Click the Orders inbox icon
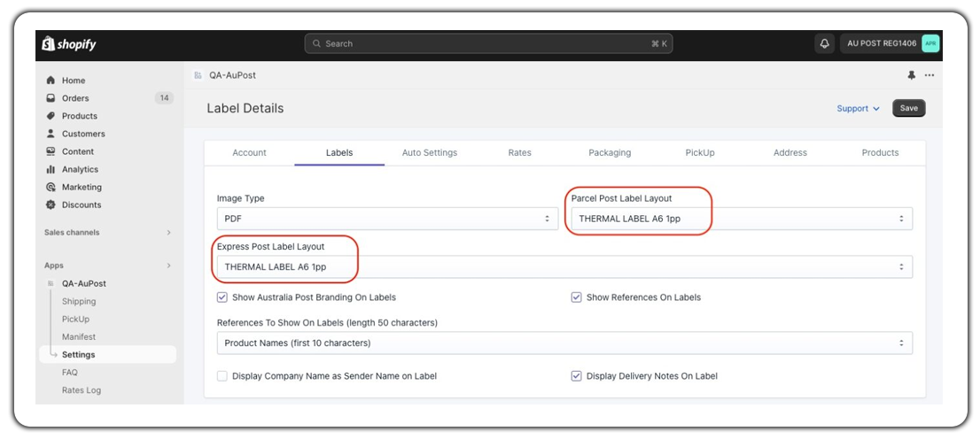Image resolution: width=980 pixels, height=439 pixels. click(x=51, y=98)
